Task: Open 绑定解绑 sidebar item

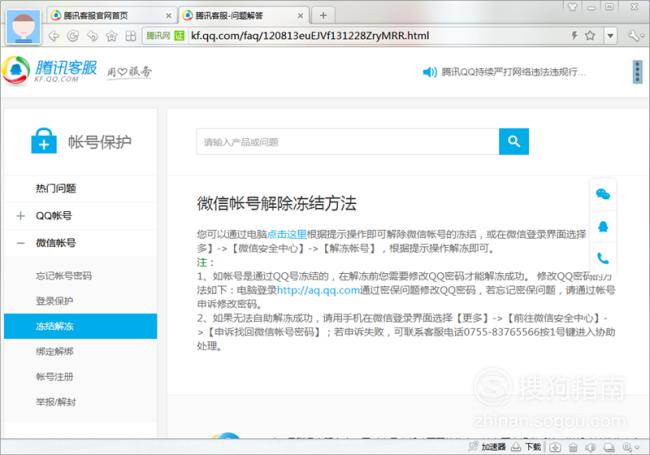Action: tap(54, 351)
